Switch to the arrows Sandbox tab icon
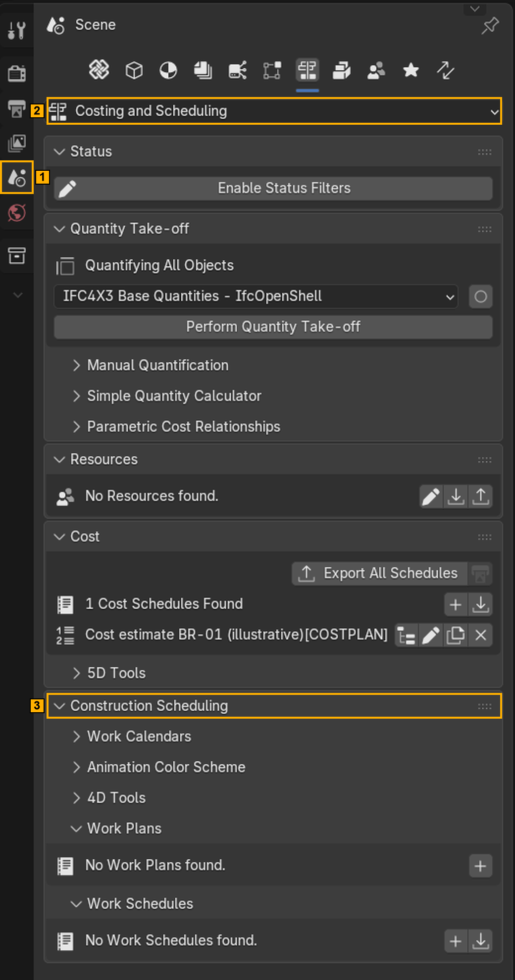The image size is (515, 980). point(446,70)
